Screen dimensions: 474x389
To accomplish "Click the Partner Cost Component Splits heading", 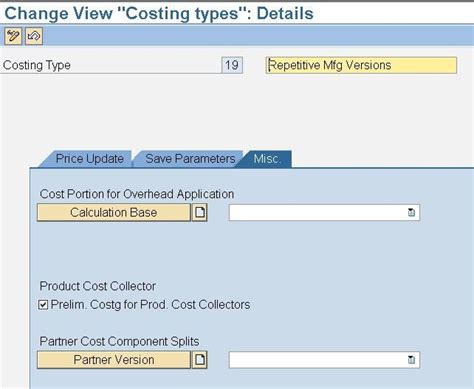I will point(119,341).
